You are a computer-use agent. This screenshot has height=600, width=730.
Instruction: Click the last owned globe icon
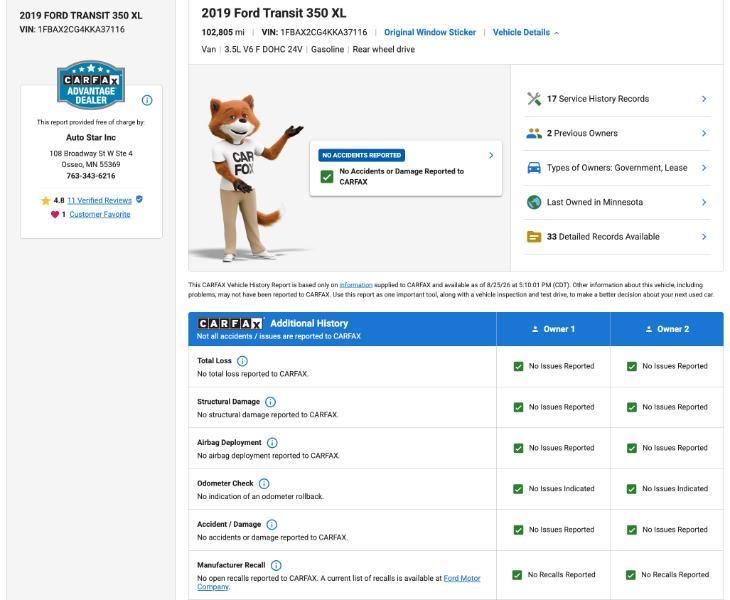point(534,202)
